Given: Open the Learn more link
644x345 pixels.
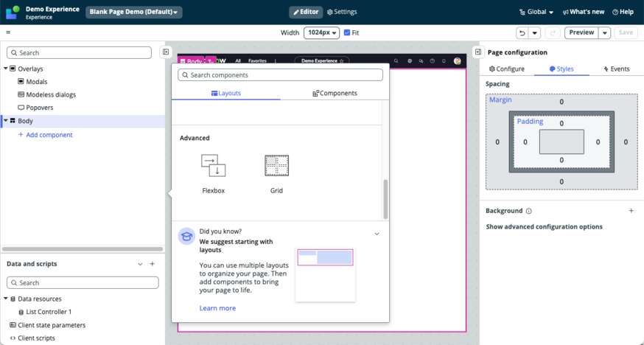Looking at the screenshot, I should [217, 308].
